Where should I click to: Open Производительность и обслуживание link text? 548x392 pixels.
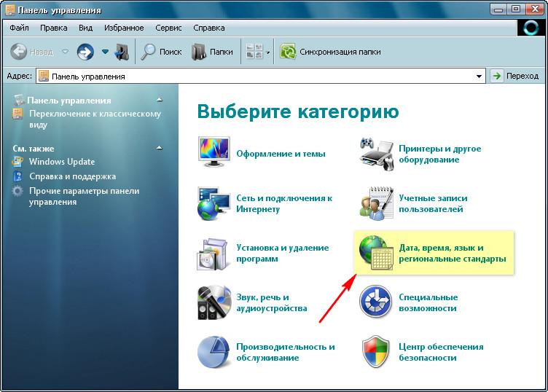[x=285, y=352]
